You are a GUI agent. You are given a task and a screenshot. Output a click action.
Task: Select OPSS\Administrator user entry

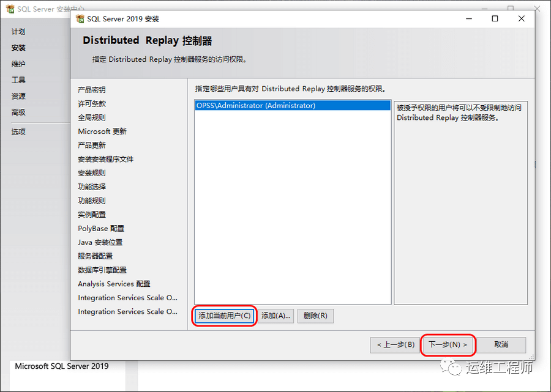pyautogui.click(x=293, y=105)
